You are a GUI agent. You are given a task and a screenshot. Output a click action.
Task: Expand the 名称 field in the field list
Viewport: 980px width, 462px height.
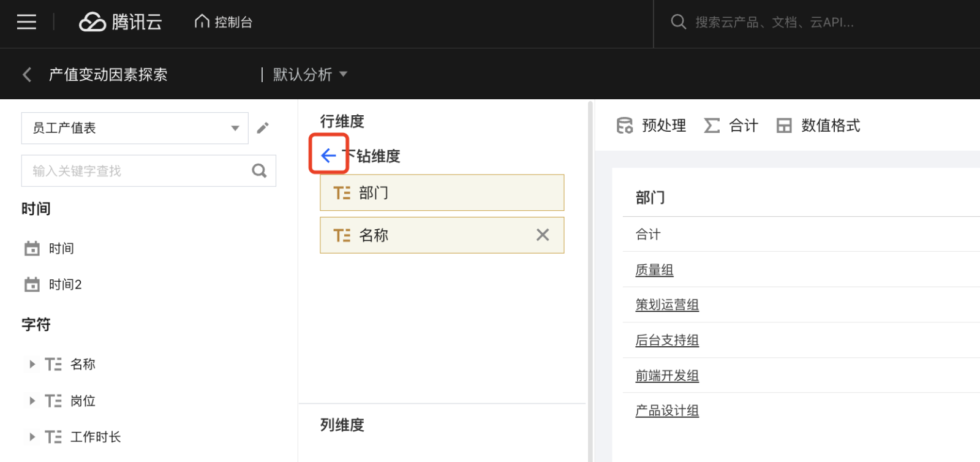point(32,364)
